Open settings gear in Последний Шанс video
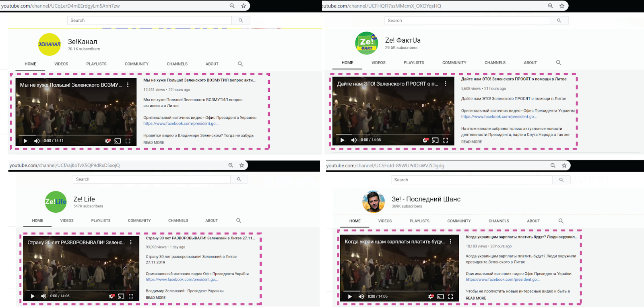 click(x=431, y=297)
